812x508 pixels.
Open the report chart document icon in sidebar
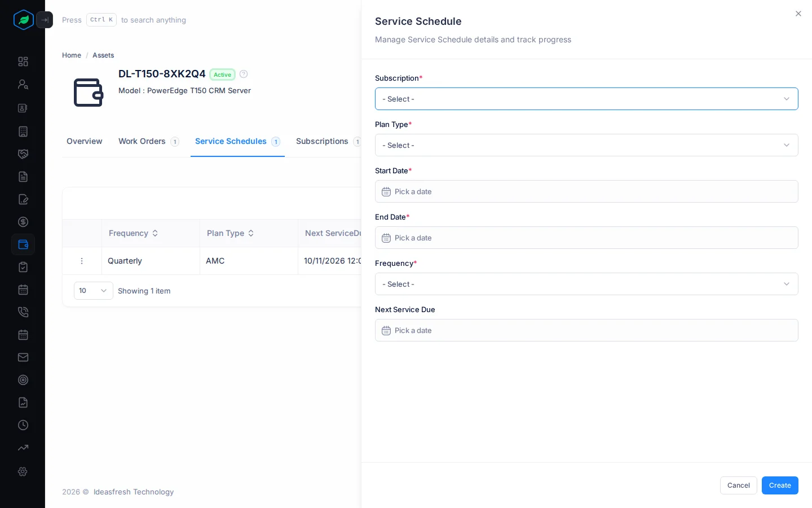click(x=23, y=402)
